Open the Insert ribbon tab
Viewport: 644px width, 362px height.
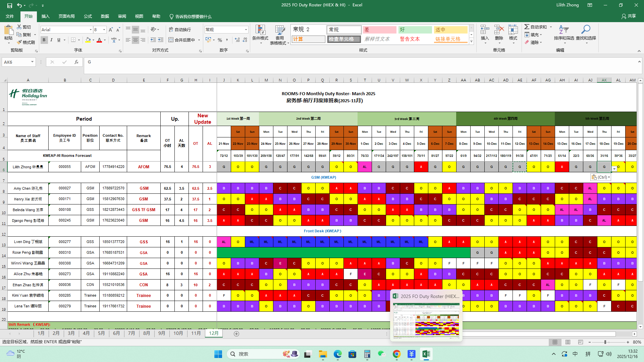(45, 16)
